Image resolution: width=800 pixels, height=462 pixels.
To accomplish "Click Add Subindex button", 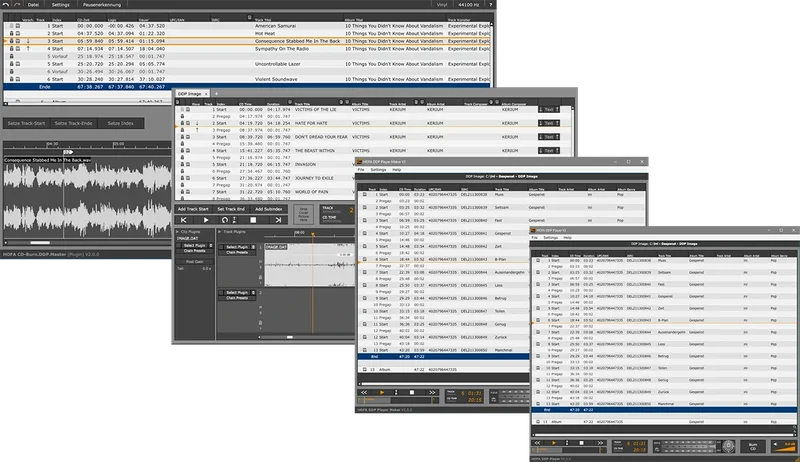I will (x=269, y=209).
